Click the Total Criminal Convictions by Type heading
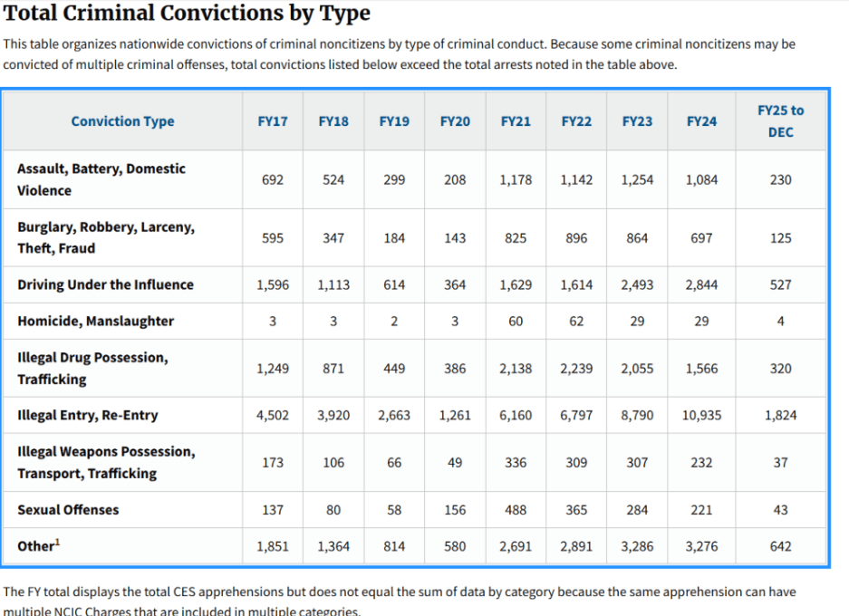Screen dimensions: 849x616 [x=187, y=14]
